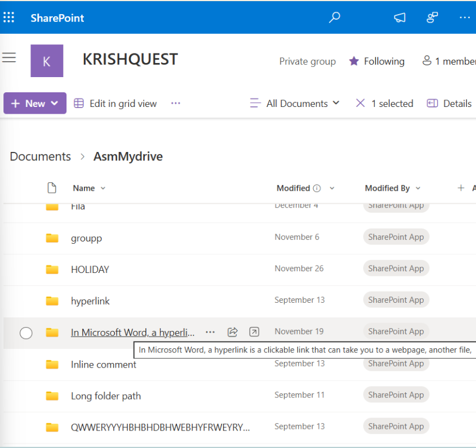Open selected folder in new window icon

(254, 332)
